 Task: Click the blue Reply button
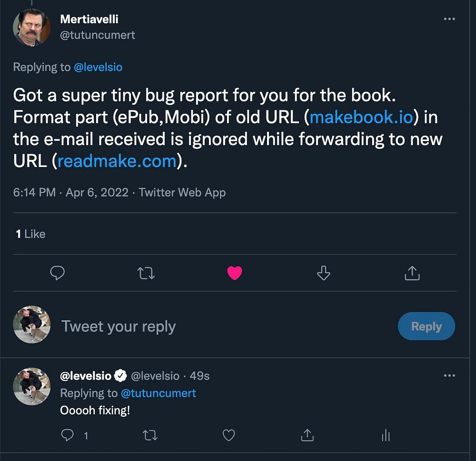coord(426,326)
